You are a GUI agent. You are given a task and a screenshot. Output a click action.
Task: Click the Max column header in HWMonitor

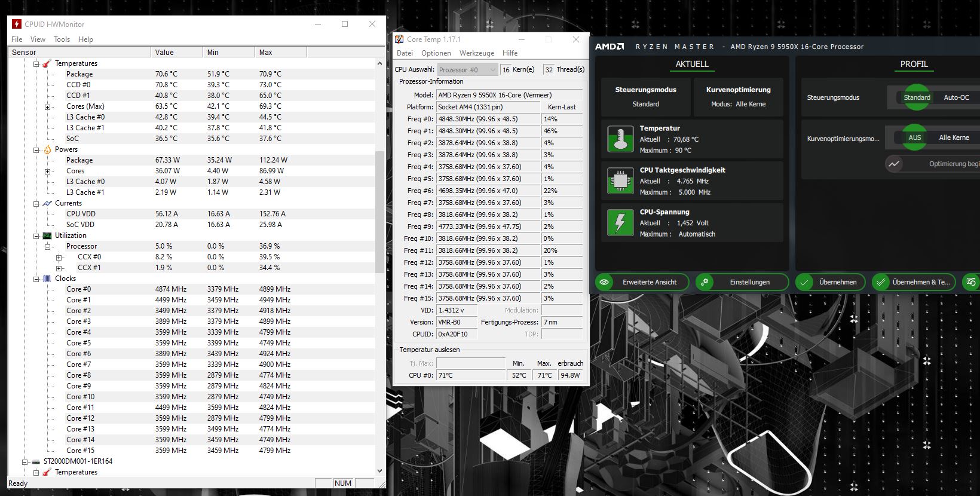[x=281, y=53]
